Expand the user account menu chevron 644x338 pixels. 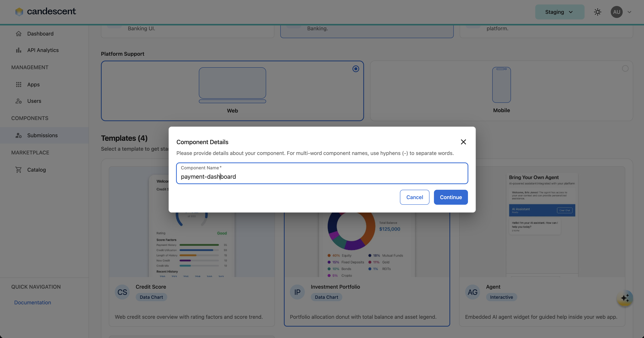pos(629,12)
